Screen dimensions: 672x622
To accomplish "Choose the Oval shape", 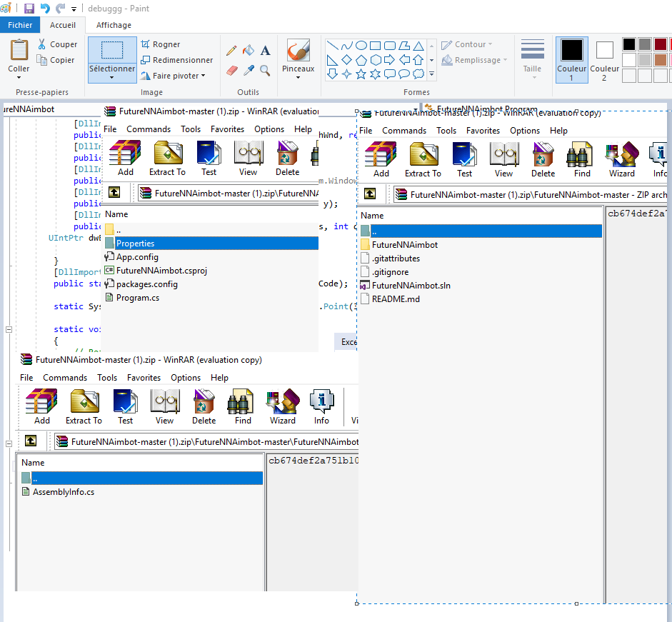I will (x=361, y=46).
